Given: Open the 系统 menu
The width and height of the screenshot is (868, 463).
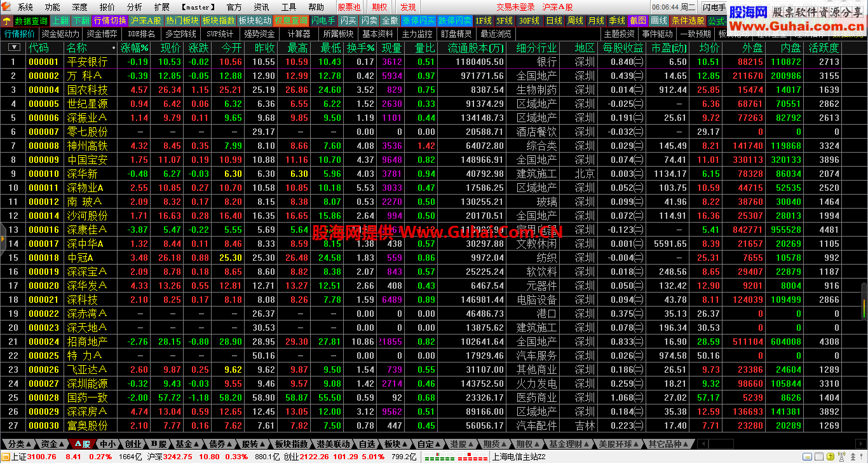Looking at the screenshot, I should 25,7.
